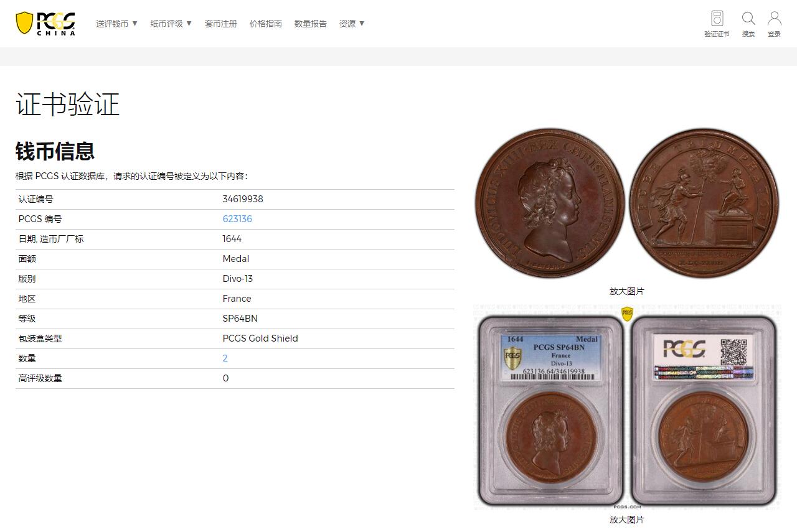Select the 包装盒类型 row label
Viewport: 797px width, 532px height.
[x=40, y=338]
